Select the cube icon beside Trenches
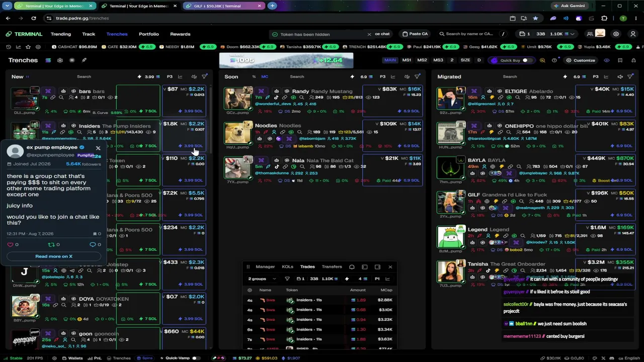644x362 pixels. click(60, 60)
